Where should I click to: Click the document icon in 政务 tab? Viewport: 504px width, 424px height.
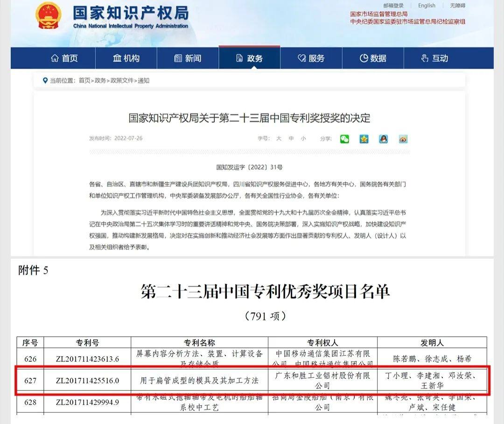239,58
